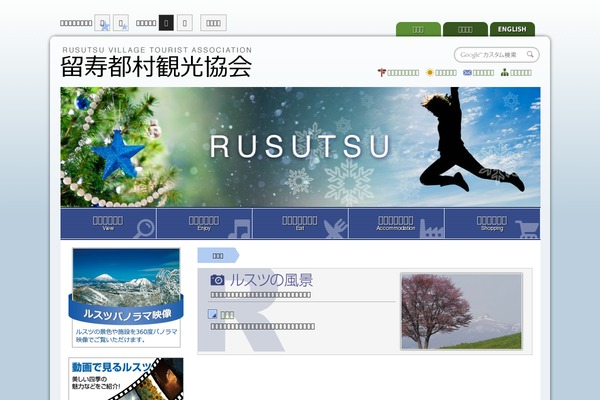Switch to the dark green tab left of ENGLISH
This screenshot has height=400, width=600.
click(x=465, y=29)
